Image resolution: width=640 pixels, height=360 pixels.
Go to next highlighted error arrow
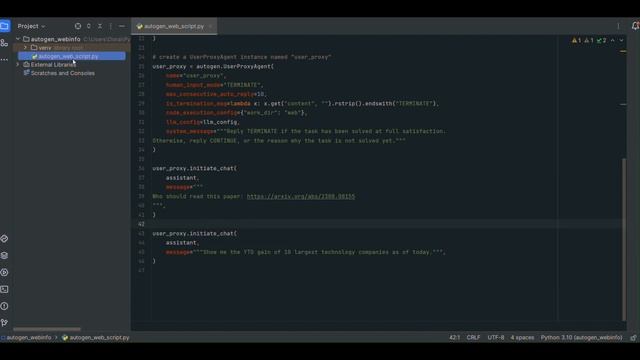tap(621, 40)
